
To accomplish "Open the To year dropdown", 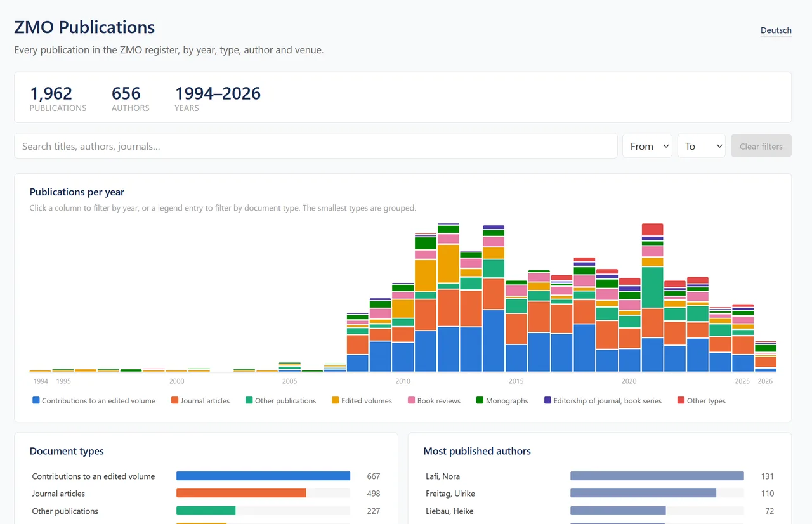I will [701, 146].
